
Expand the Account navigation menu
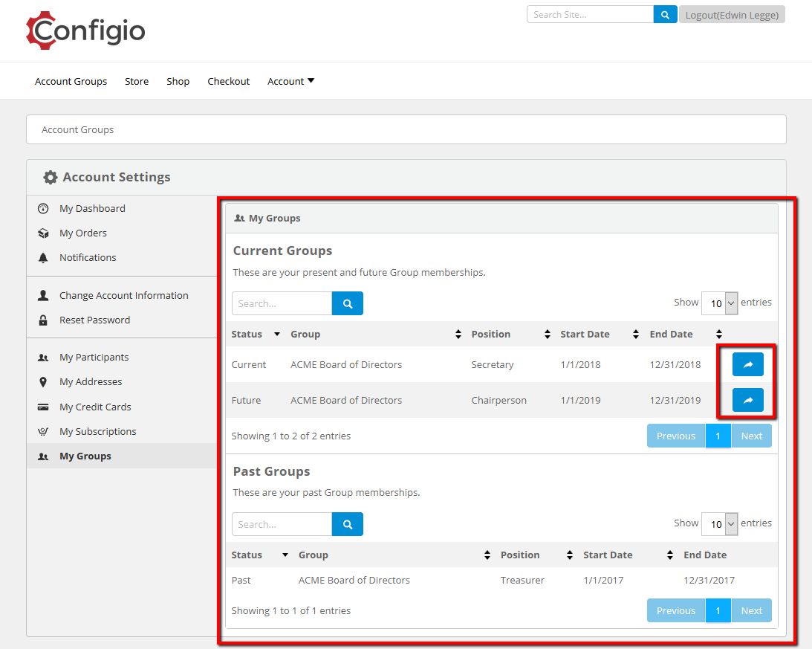tap(290, 81)
